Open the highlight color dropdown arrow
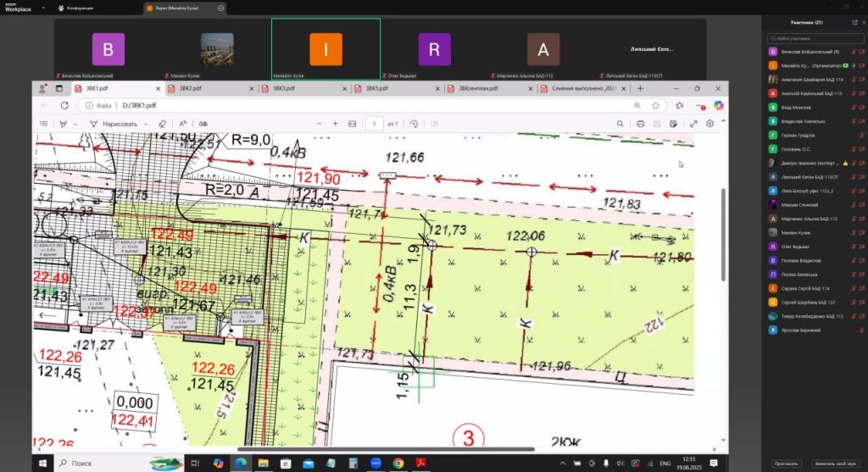 pos(76,124)
